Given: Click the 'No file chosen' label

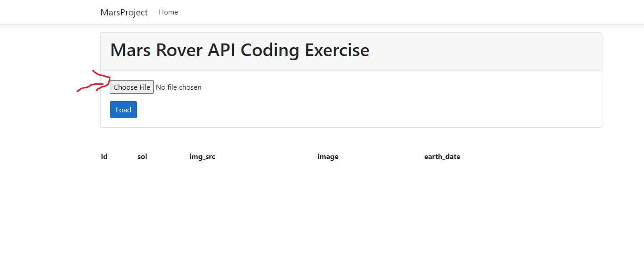Looking at the screenshot, I should pos(179,87).
